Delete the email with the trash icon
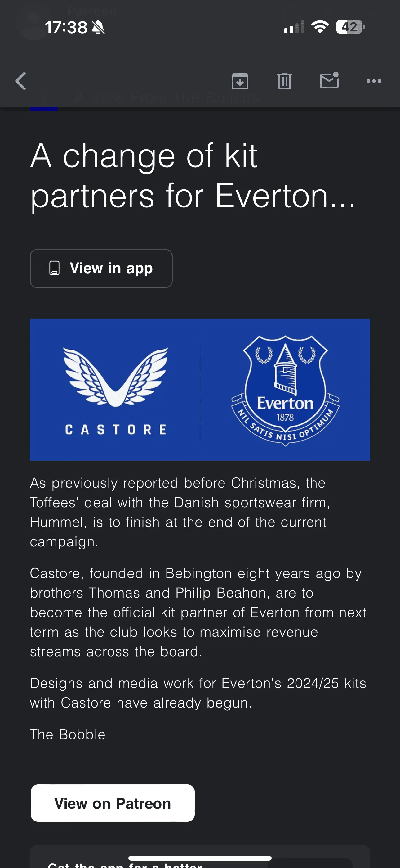This screenshot has width=400, height=868. point(285,81)
